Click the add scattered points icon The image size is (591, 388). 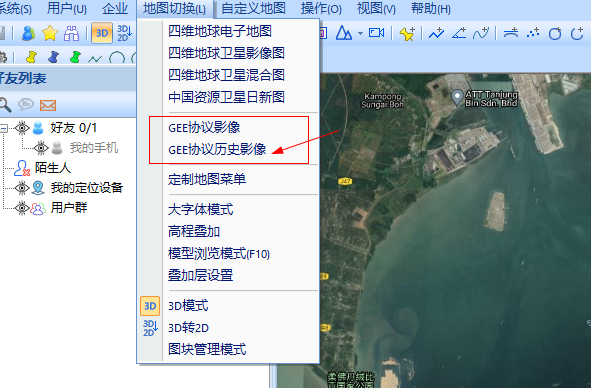pyautogui.click(x=533, y=33)
